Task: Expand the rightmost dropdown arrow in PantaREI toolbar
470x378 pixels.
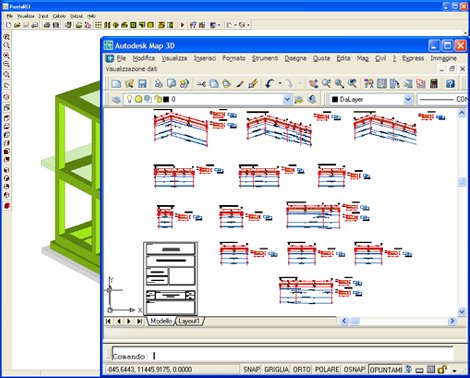Action: tap(248, 25)
